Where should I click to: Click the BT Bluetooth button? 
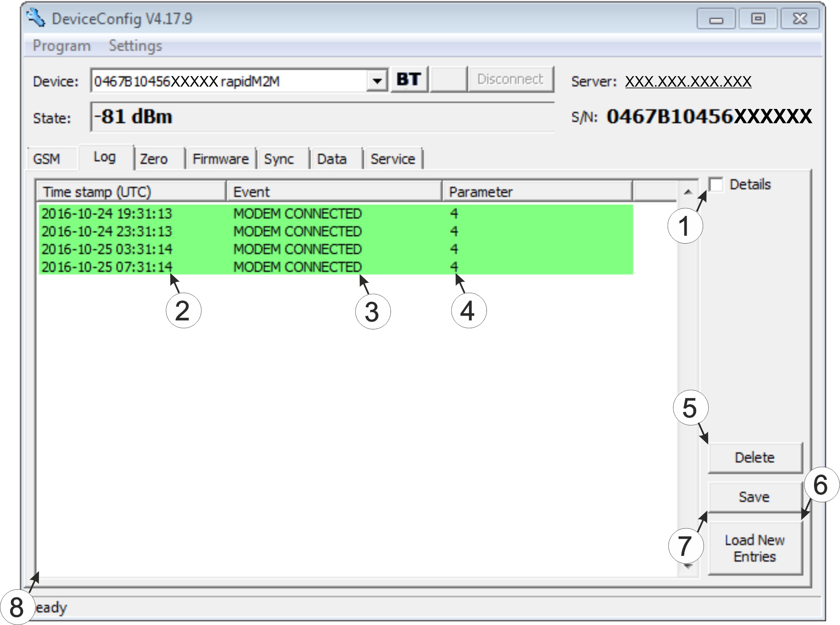[x=409, y=79]
